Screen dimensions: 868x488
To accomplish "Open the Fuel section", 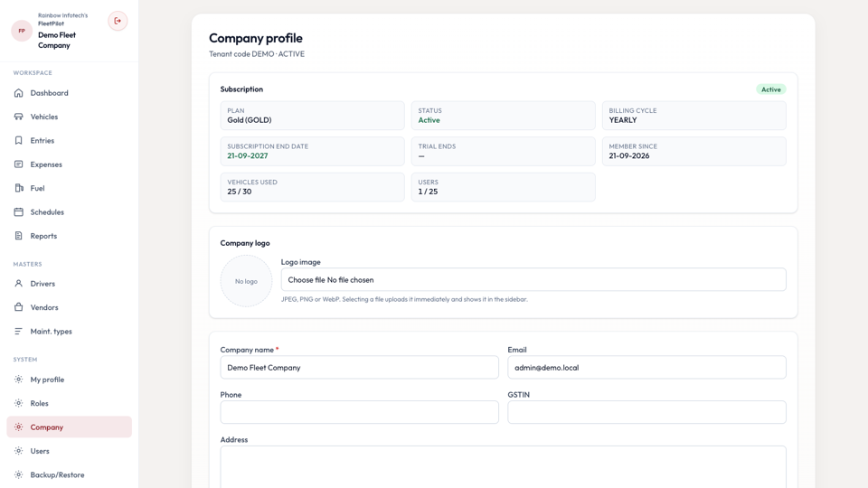I will 70,188.
